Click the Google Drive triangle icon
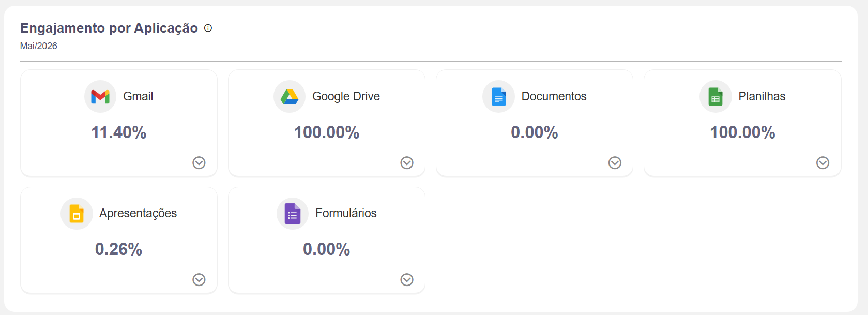Image resolution: width=868 pixels, height=315 pixels. [x=290, y=97]
